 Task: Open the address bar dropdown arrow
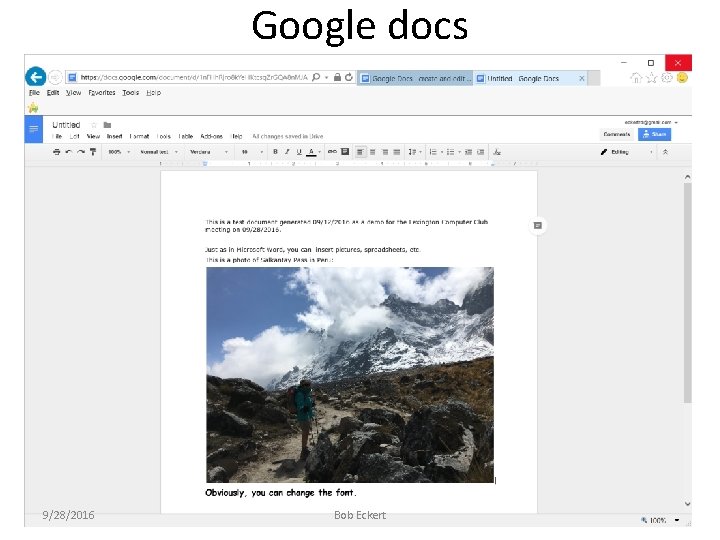coord(326,77)
